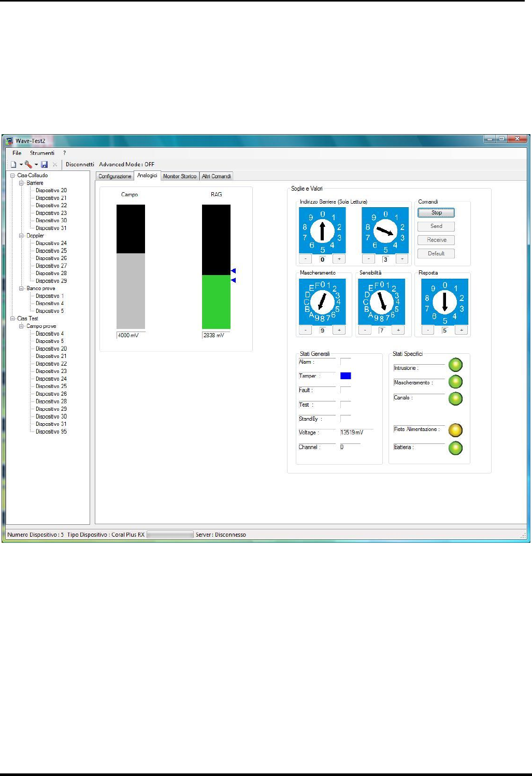This screenshot has width=532, height=776.
Task: Toggle the Fault status indicator box
Action: (346, 390)
